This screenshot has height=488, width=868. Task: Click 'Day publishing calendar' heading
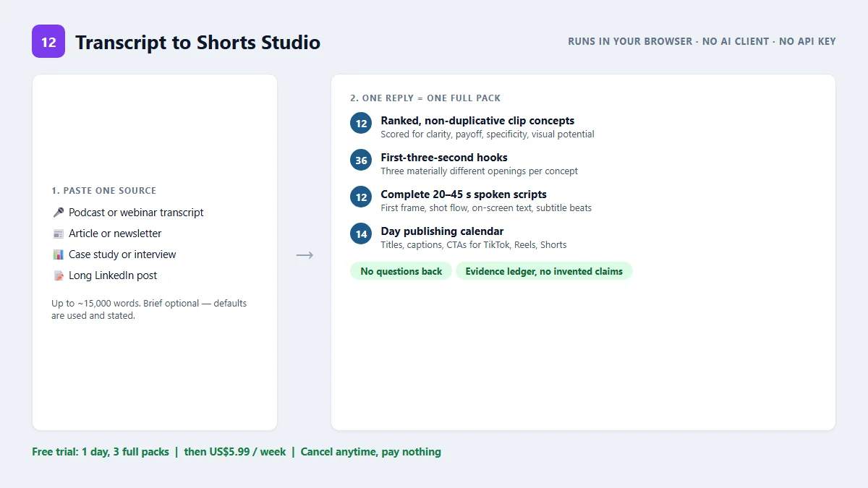pos(443,231)
